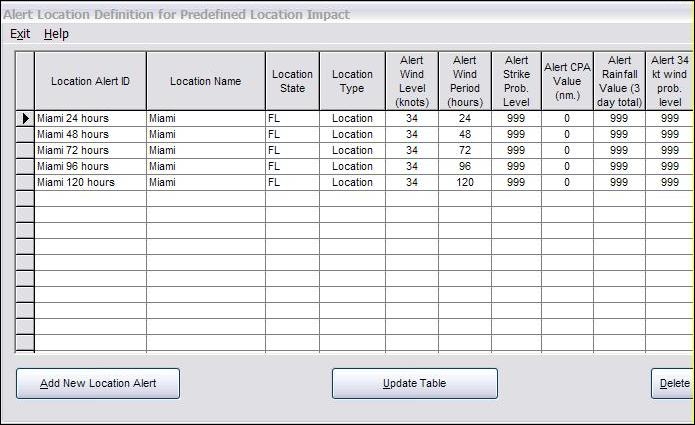
Task: Select the Miami 48 hours alert ID cell
Action: coord(90,135)
